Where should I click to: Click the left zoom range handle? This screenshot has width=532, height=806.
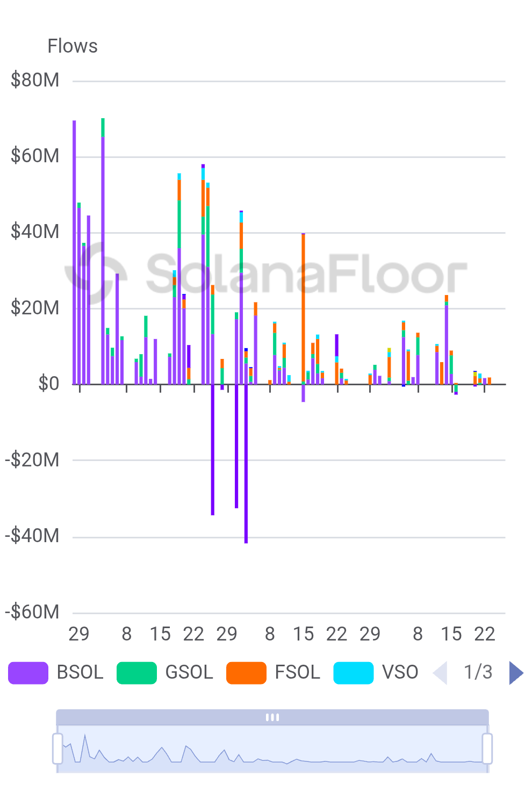pyautogui.click(x=57, y=748)
